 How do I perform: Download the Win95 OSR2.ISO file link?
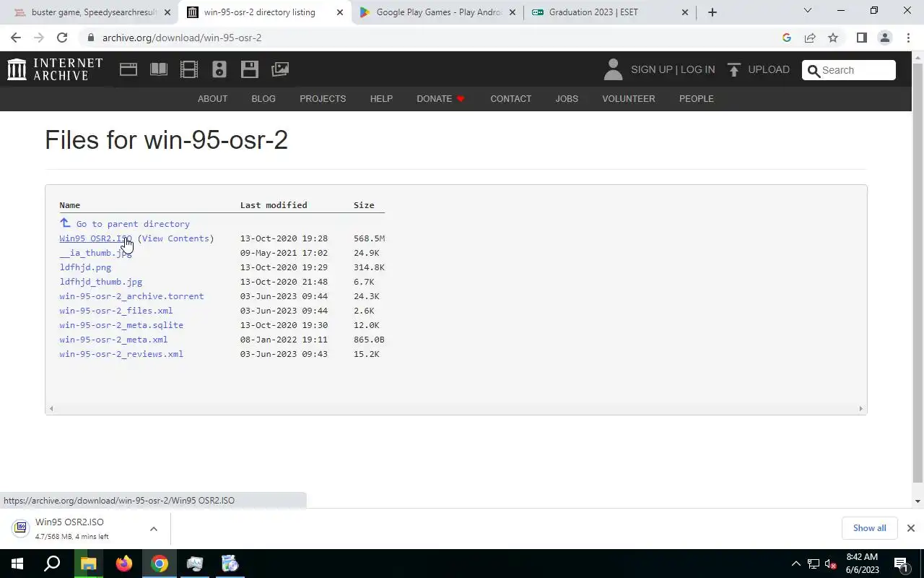tap(95, 238)
